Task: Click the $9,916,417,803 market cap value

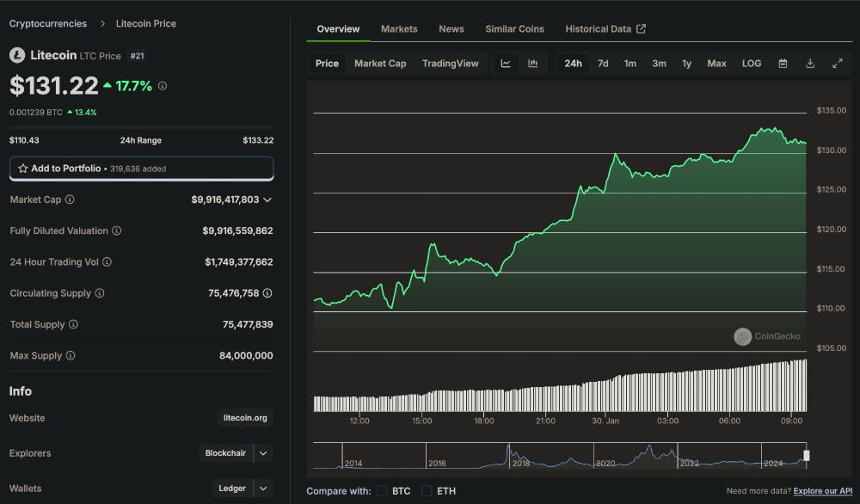Action: click(x=224, y=200)
